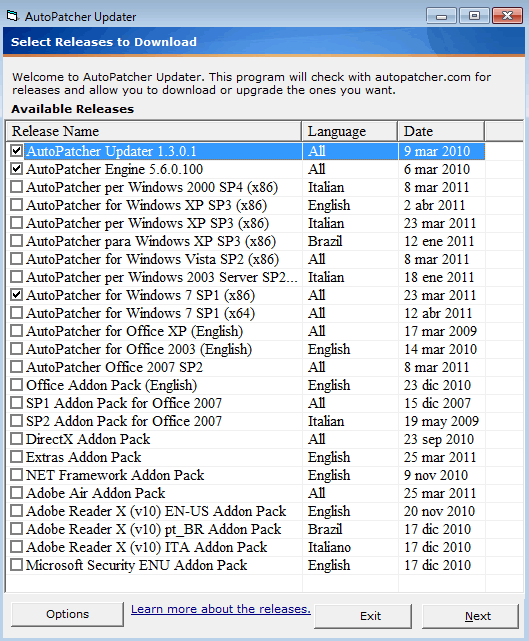529x641 pixels.
Task: Select Adobe Air Addon Pack row name
Action: pos(96,493)
